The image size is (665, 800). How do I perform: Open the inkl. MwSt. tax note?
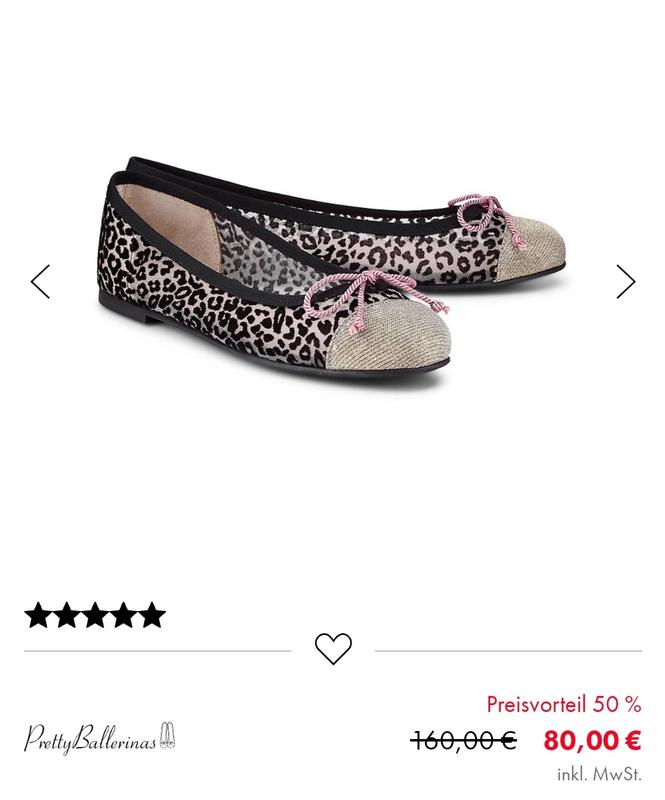pos(599,774)
